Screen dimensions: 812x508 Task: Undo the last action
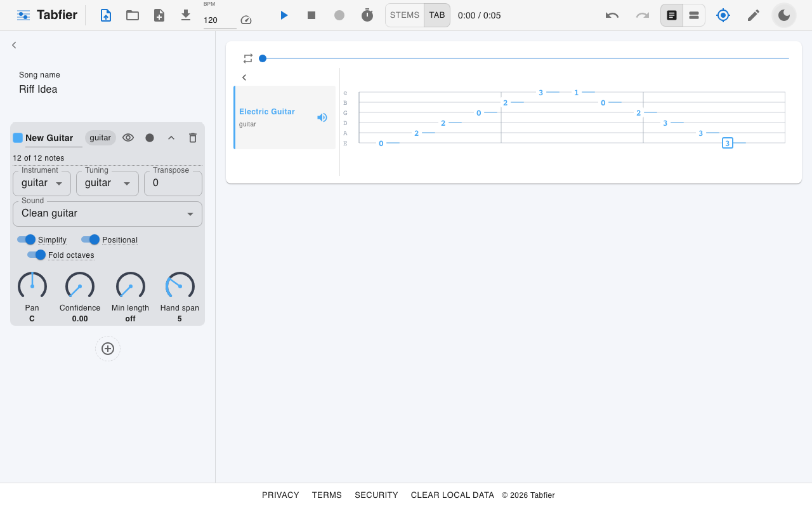(x=612, y=15)
